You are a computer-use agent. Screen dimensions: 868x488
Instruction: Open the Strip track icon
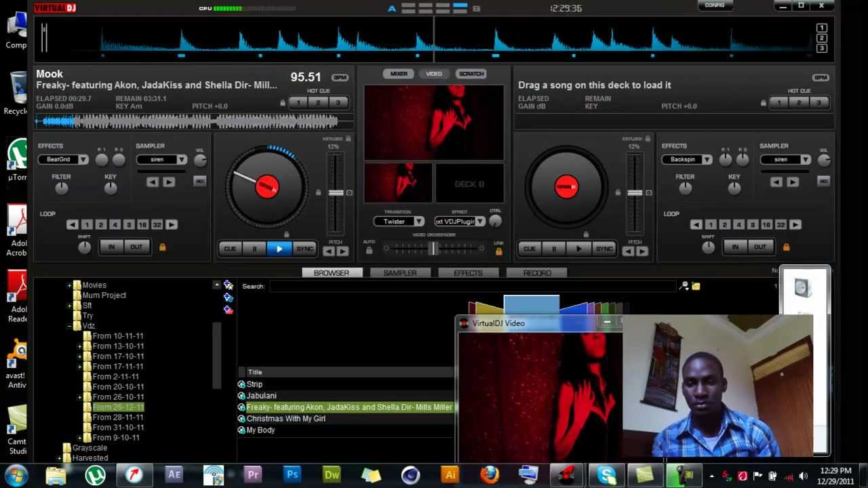(x=241, y=384)
